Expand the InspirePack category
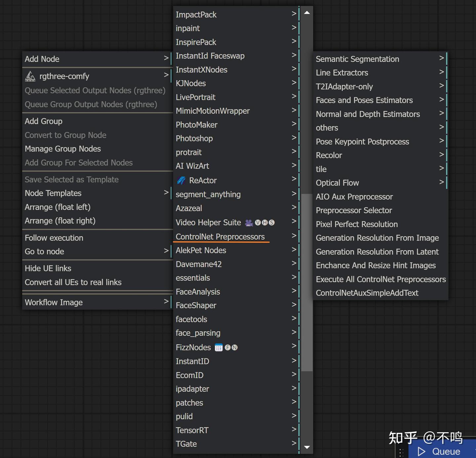 point(236,42)
